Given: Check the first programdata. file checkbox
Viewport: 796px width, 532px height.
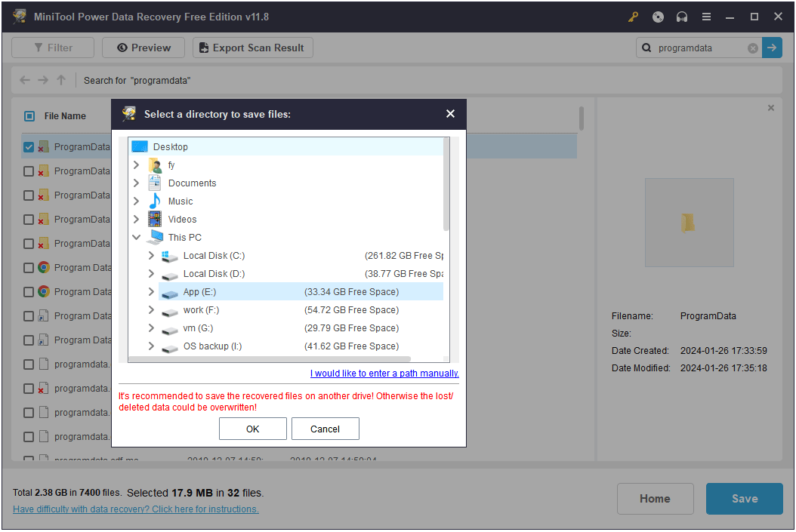Looking at the screenshot, I should 29,364.
